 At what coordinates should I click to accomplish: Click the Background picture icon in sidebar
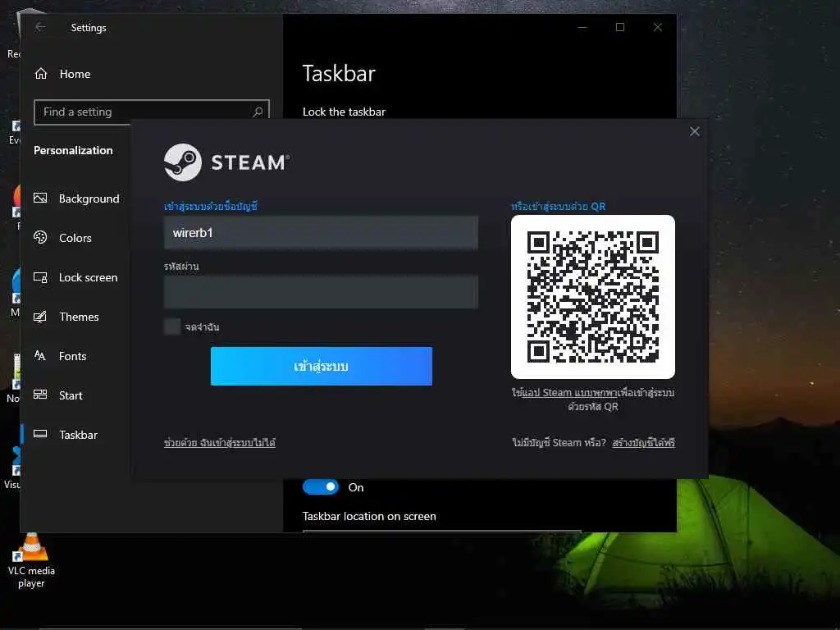pyautogui.click(x=40, y=198)
